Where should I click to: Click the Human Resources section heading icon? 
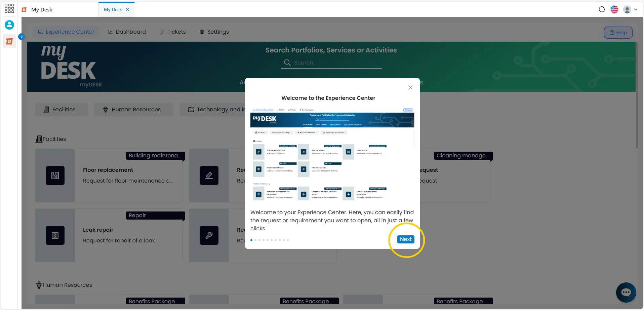39,285
